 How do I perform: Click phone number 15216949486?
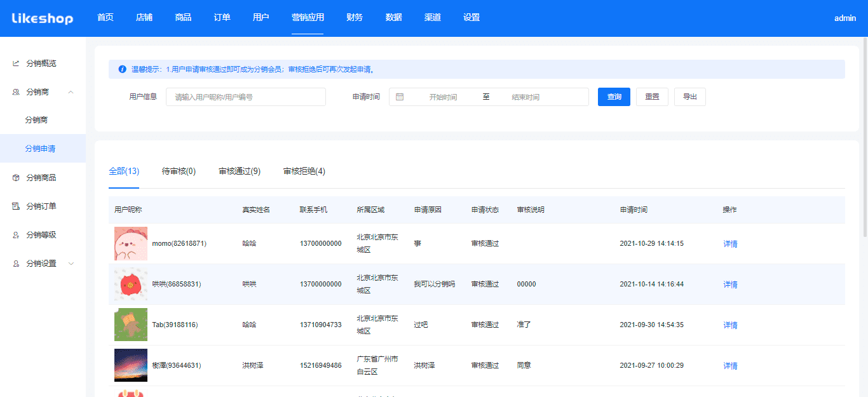coord(321,365)
